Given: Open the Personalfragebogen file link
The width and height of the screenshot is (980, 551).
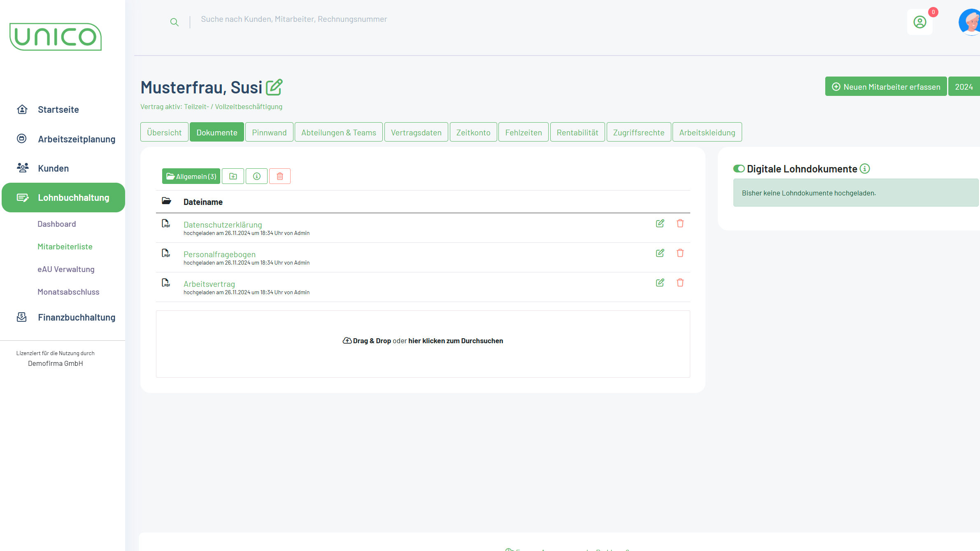Looking at the screenshot, I should 219,254.
